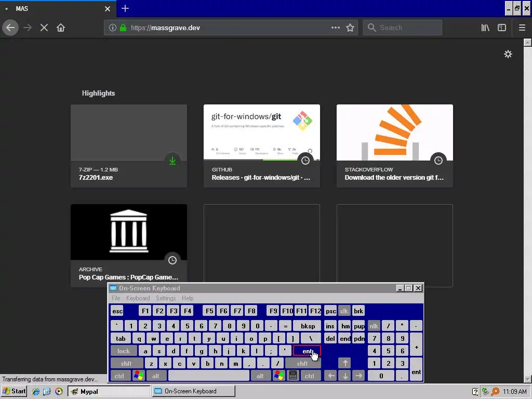Open the git-for-windows GitHub releases card
The height and width of the screenshot is (399, 532).
point(262,146)
